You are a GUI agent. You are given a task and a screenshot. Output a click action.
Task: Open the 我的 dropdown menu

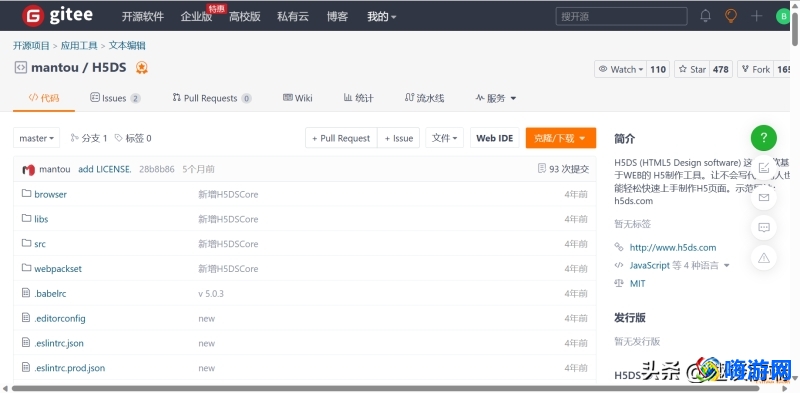click(x=382, y=16)
